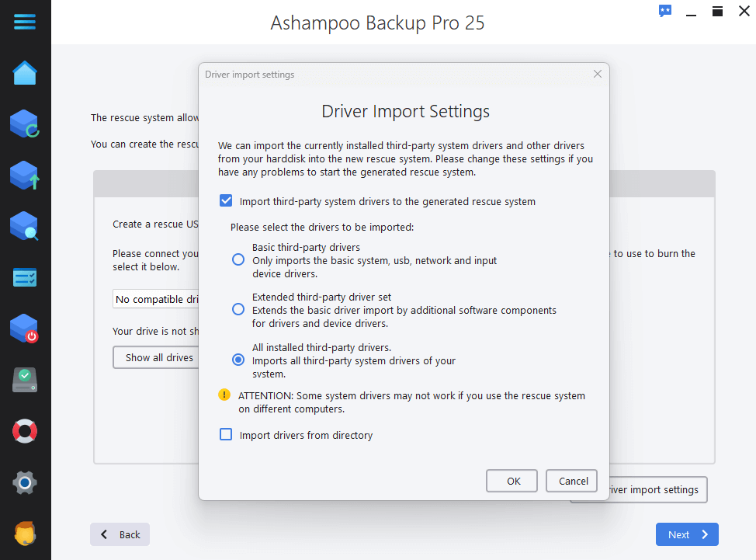
Task: Open the backup plans list icon
Action: click(x=25, y=277)
